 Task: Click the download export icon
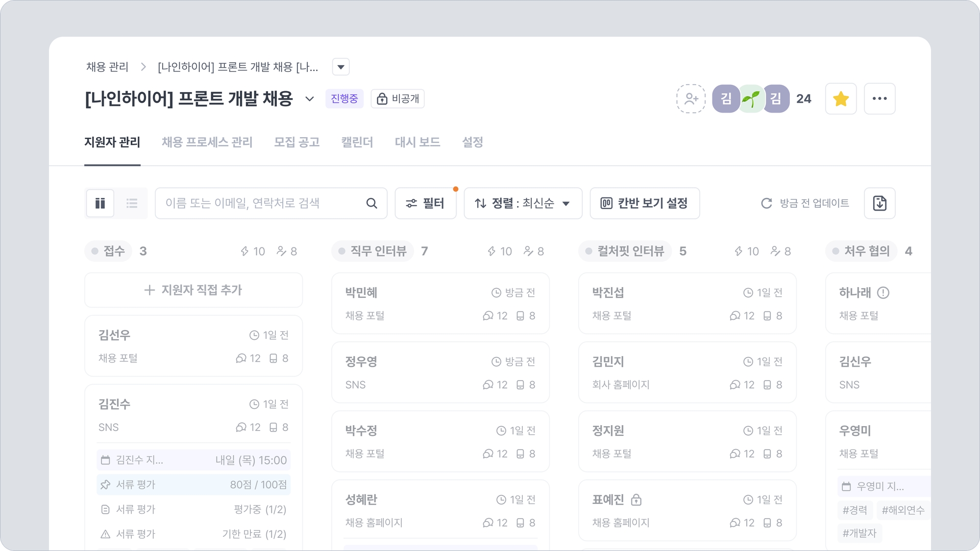click(x=880, y=203)
